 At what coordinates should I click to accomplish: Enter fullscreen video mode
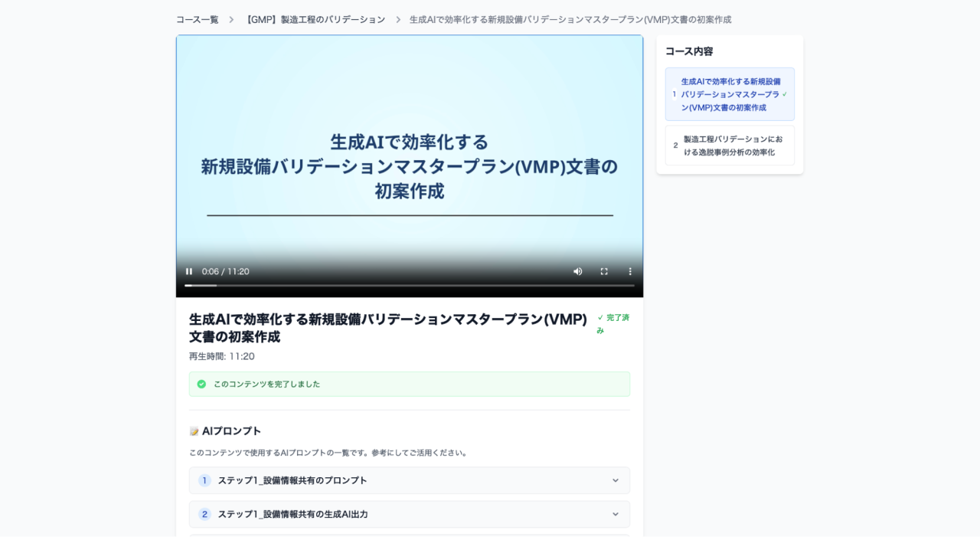pos(604,271)
